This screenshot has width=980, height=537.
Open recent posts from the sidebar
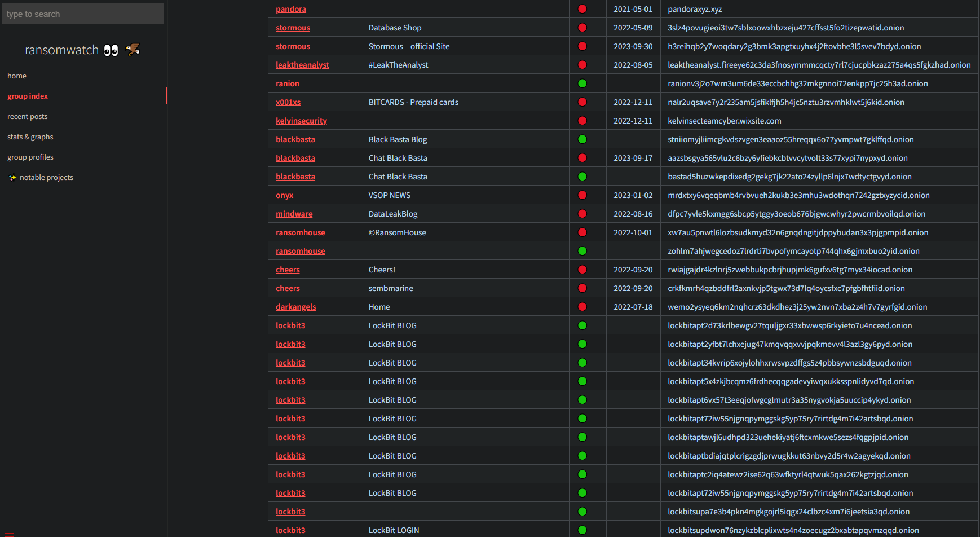28,117
